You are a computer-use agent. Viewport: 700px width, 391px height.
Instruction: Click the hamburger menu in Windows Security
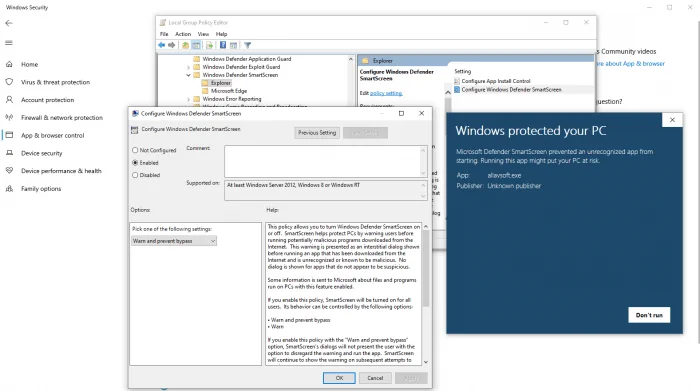(9, 43)
